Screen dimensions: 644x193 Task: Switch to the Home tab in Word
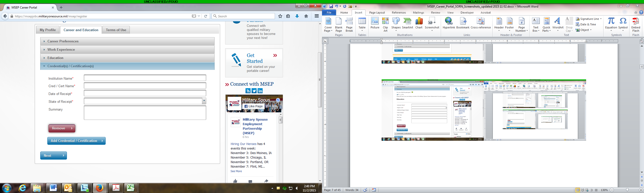[x=344, y=13]
